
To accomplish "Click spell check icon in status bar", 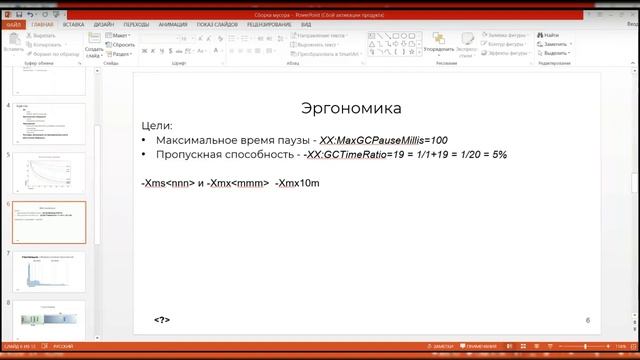I will (x=44, y=346).
